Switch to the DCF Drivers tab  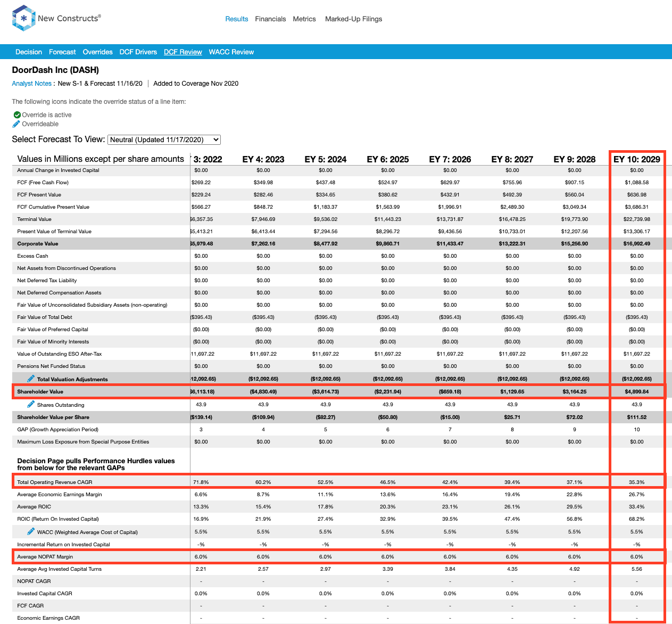(x=138, y=52)
